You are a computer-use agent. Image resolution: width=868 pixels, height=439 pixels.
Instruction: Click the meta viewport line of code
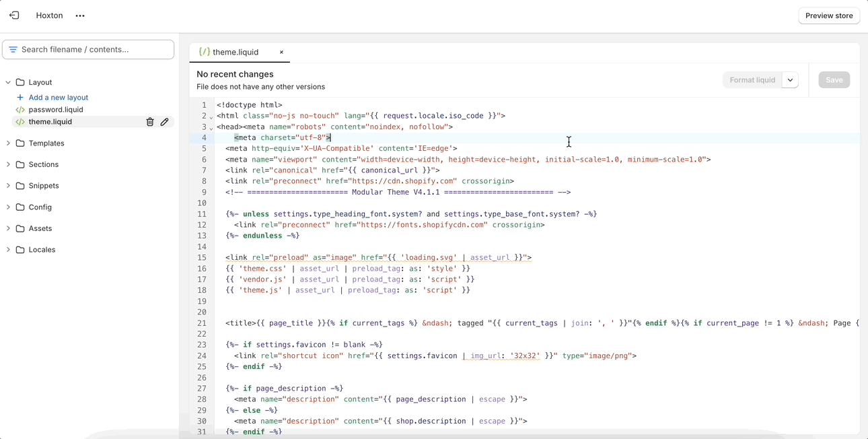(468, 160)
